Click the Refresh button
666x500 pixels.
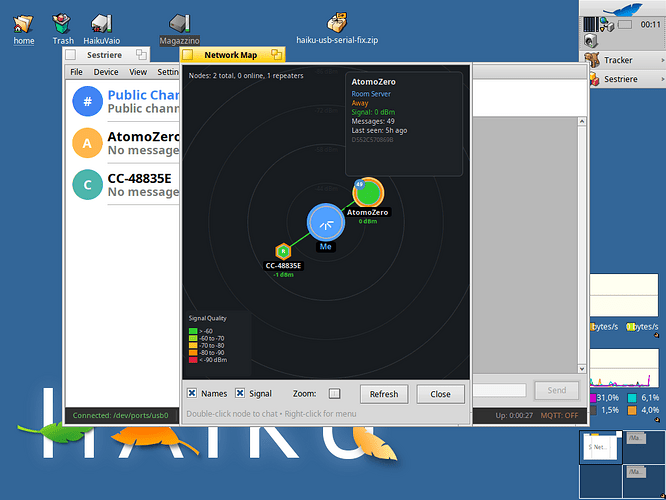(384, 394)
